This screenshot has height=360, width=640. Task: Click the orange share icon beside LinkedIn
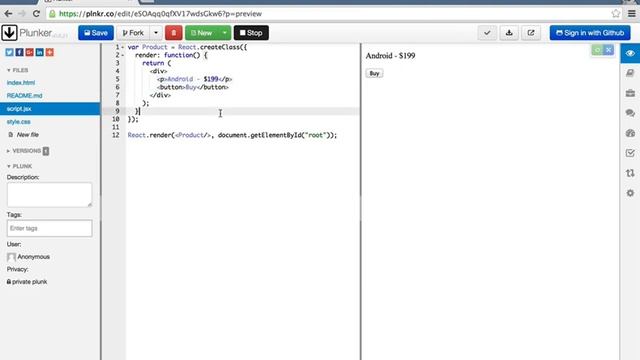[x=50, y=52]
